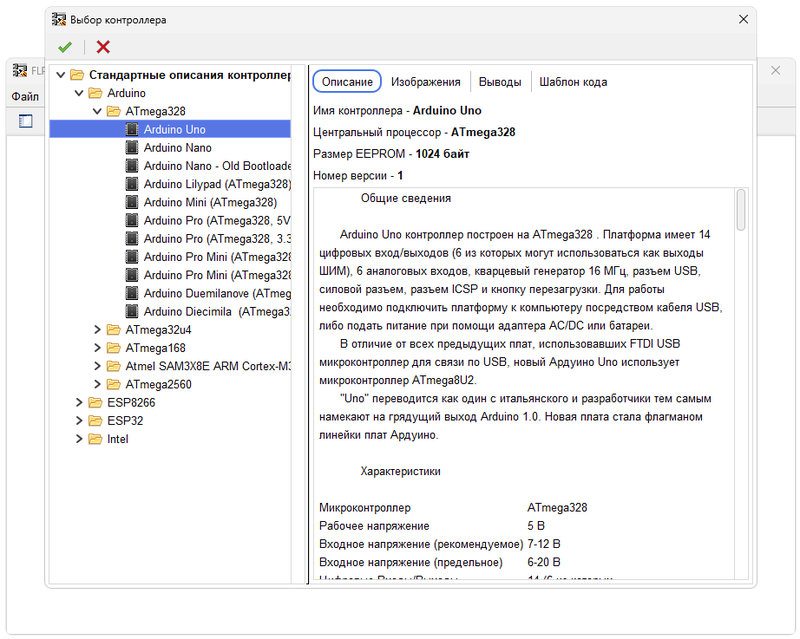Confirm selection with the green checkmark icon

click(x=65, y=47)
